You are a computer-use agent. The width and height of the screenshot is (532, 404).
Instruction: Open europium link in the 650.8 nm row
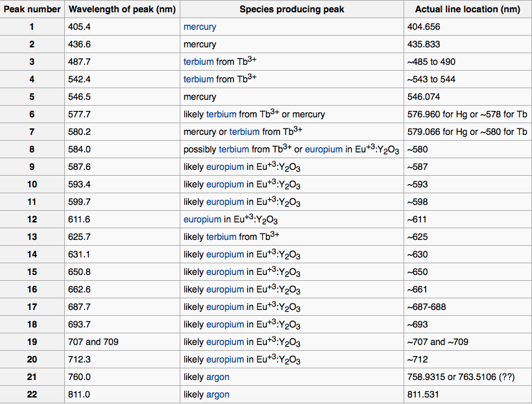[224, 272]
